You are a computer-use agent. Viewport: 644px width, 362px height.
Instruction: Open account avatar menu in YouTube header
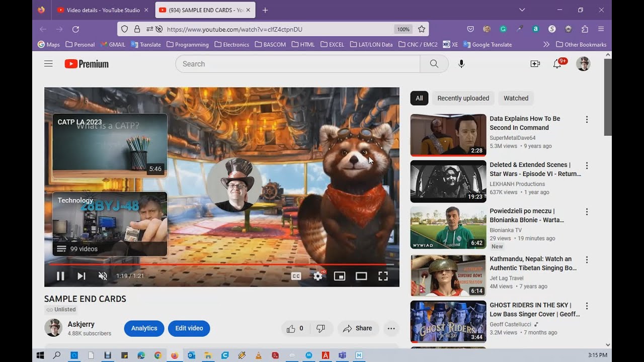tap(583, 64)
